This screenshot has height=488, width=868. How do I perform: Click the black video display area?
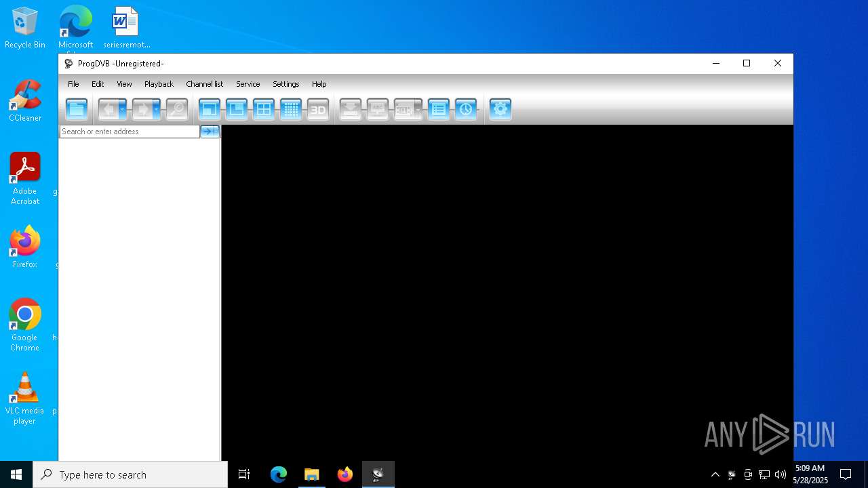[x=507, y=293]
